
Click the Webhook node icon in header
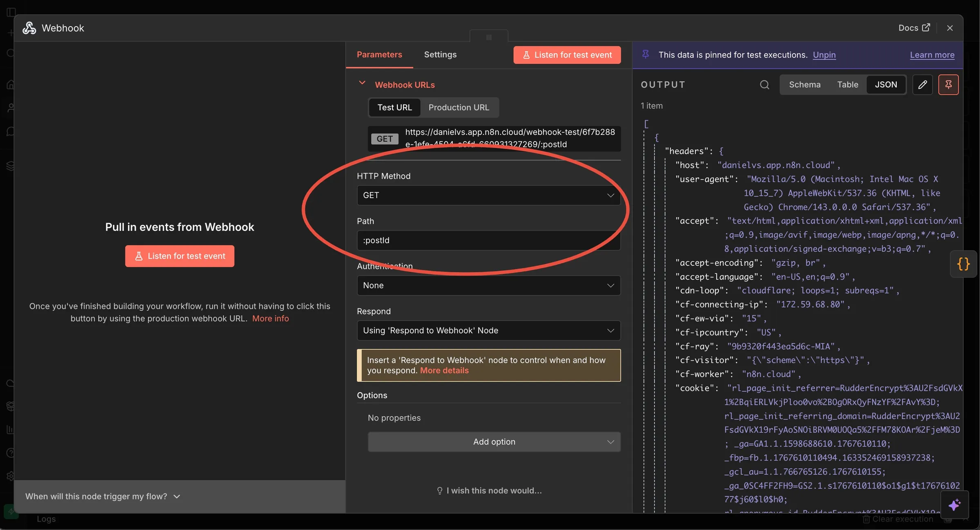pyautogui.click(x=29, y=28)
